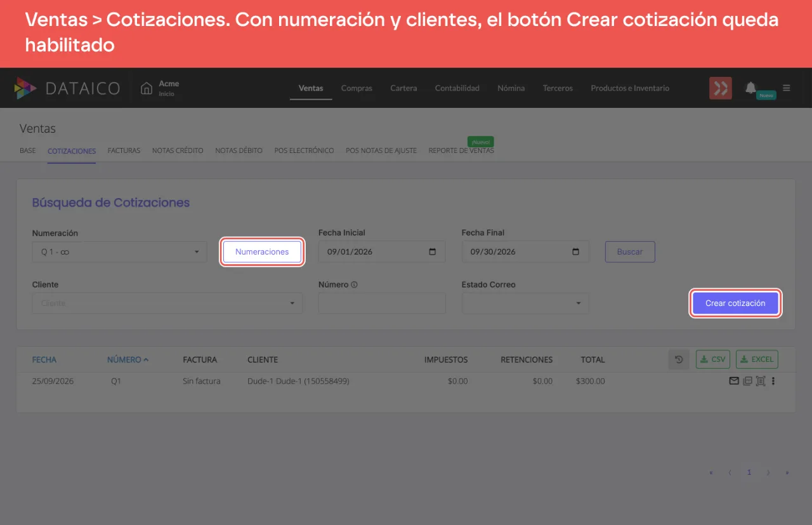Jump to the first page of results
812x525 pixels.
(711, 472)
